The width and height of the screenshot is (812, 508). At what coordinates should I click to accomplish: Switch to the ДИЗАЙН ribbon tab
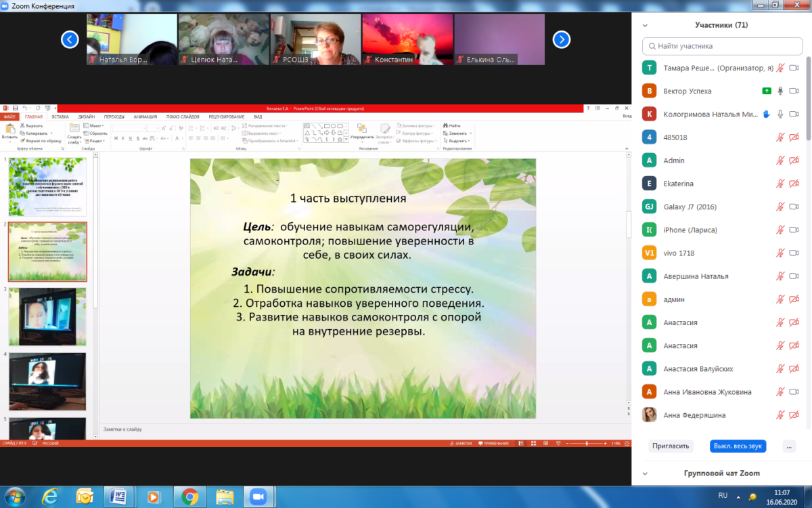point(86,117)
